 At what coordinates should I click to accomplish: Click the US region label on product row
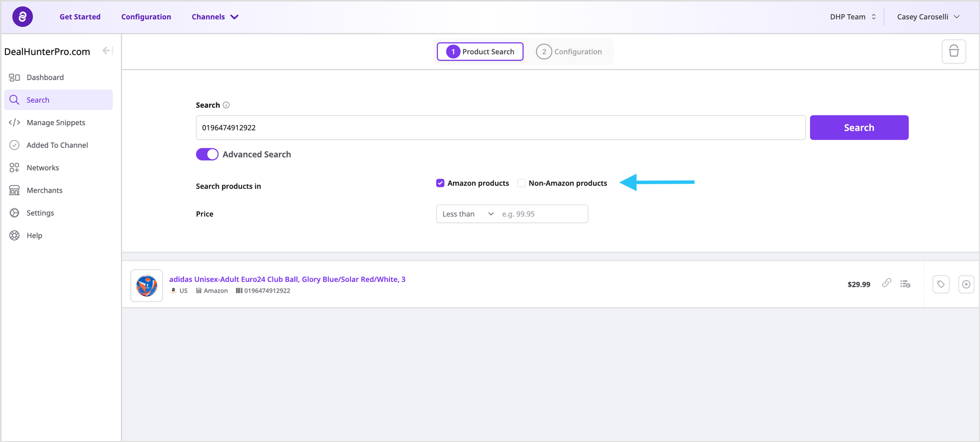[x=183, y=291]
